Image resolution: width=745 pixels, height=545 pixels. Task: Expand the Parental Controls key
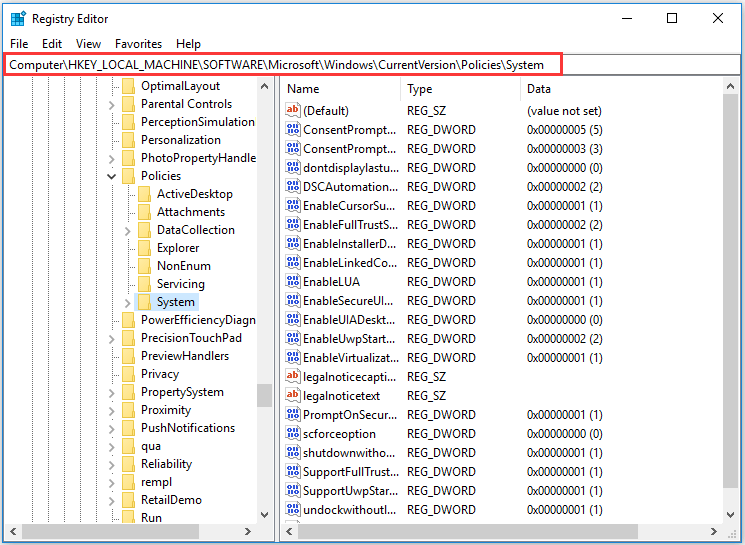(112, 105)
